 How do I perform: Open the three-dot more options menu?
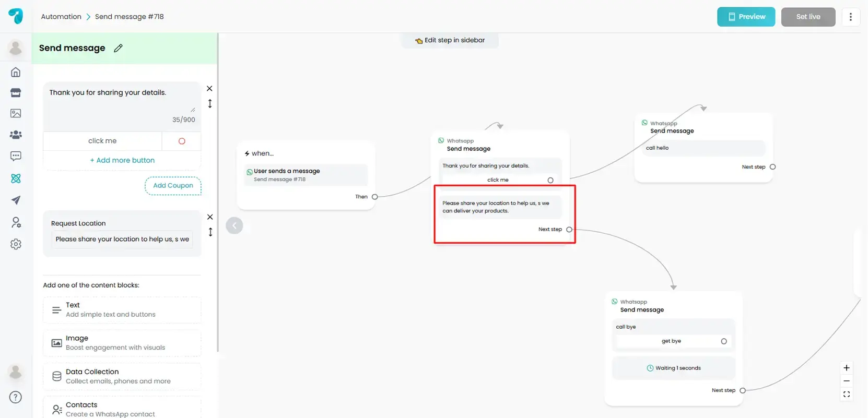click(x=850, y=17)
